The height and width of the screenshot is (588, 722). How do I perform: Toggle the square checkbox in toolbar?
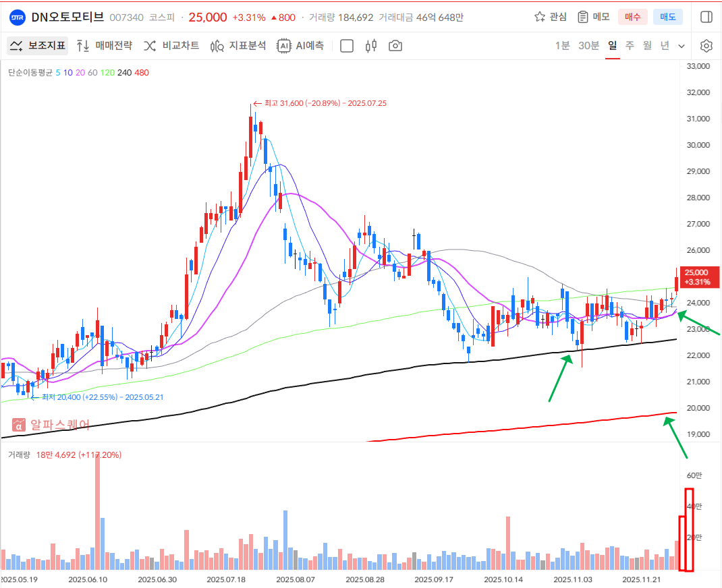[x=347, y=46]
